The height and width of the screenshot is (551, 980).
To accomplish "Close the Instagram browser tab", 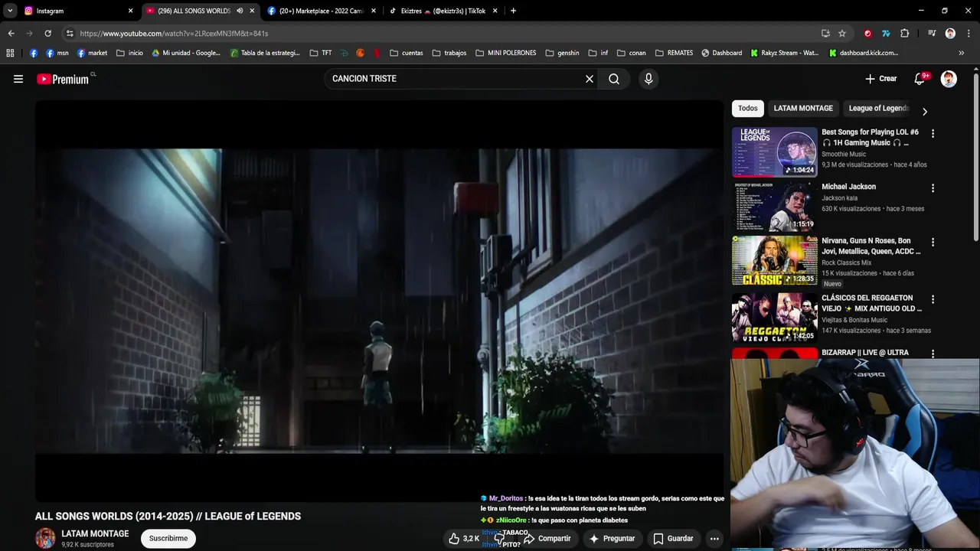I will coord(130,11).
